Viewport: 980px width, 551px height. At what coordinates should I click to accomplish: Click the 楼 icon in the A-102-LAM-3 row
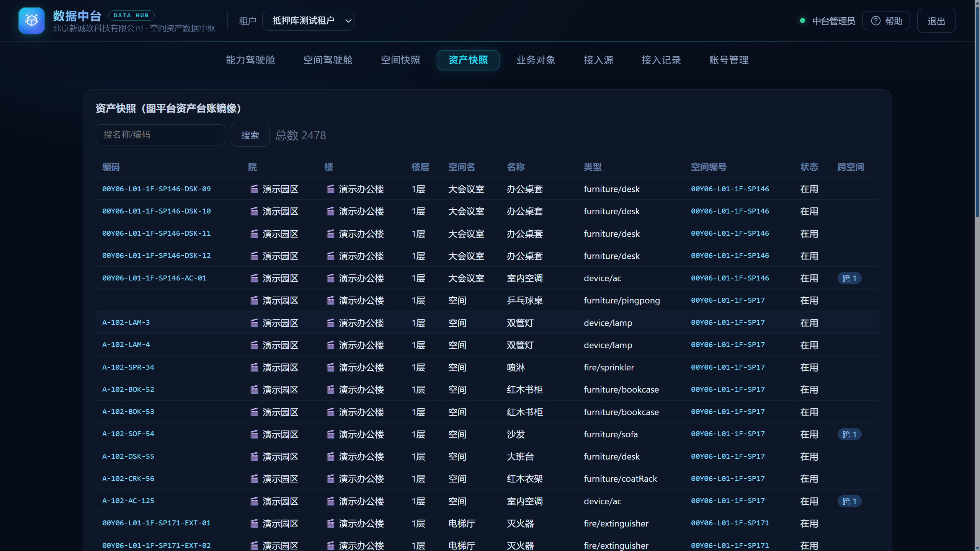coord(330,323)
